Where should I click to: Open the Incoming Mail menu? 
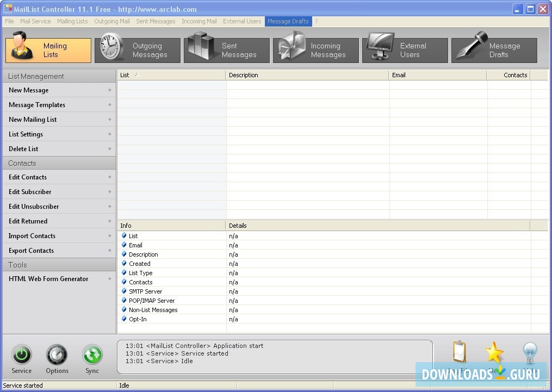199,21
